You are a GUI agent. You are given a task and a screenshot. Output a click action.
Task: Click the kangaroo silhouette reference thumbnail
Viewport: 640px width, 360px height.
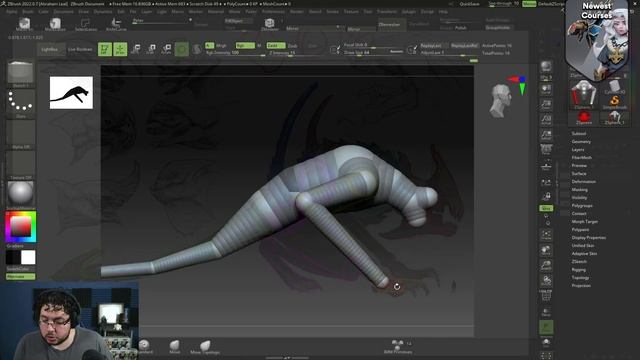[x=71, y=93]
